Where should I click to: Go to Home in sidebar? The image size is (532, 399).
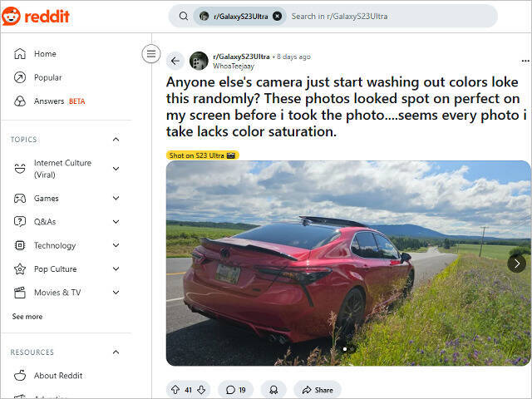click(x=45, y=54)
